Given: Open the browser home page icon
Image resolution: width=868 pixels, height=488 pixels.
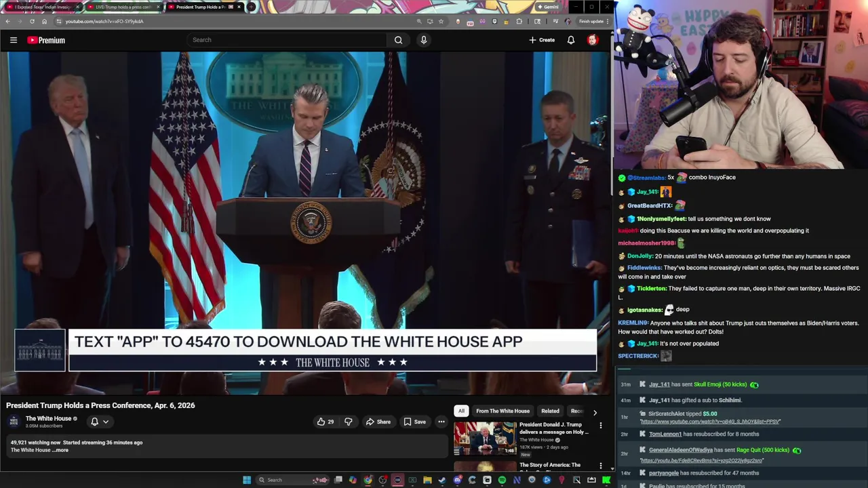Looking at the screenshot, I should [44, 21].
